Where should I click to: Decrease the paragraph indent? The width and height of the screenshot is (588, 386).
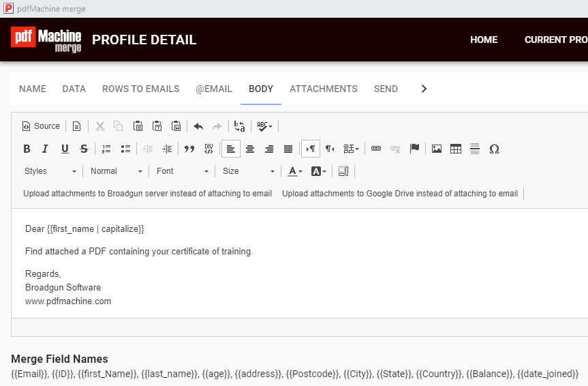[x=148, y=149]
